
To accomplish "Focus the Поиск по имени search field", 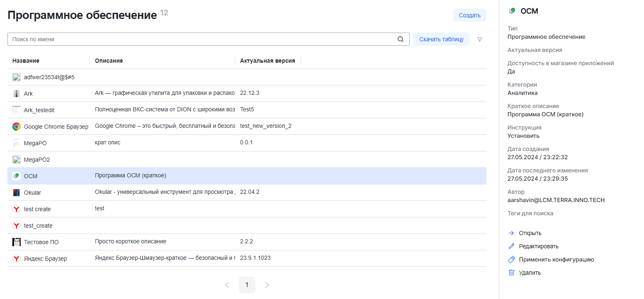I will [202, 39].
